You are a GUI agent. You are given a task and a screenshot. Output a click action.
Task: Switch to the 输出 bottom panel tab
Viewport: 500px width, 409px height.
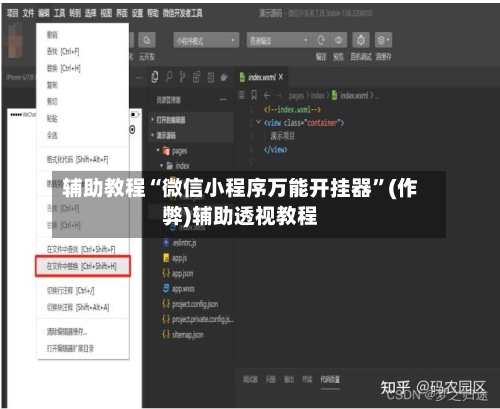coord(289,379)
